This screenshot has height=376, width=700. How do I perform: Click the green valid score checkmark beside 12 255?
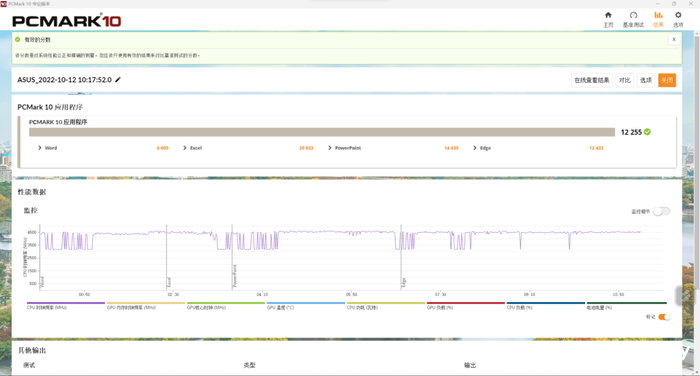(x=647, y=132)
